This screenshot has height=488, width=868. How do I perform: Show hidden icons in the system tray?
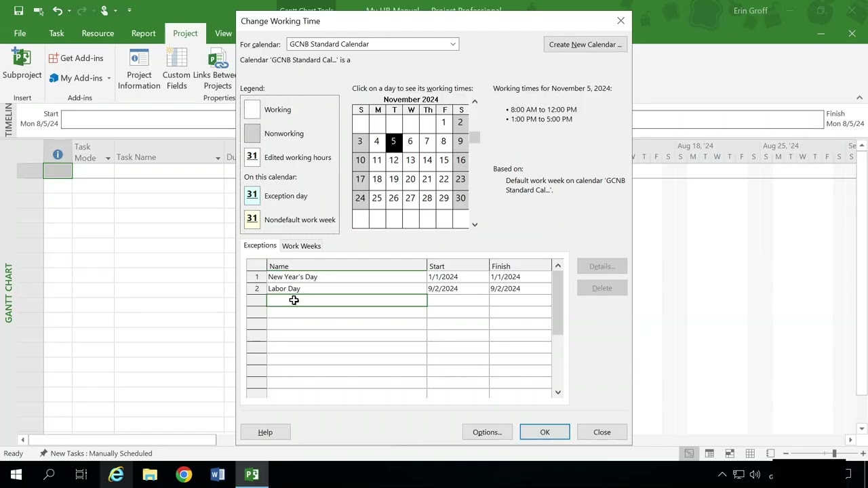(x=722, y=474)
